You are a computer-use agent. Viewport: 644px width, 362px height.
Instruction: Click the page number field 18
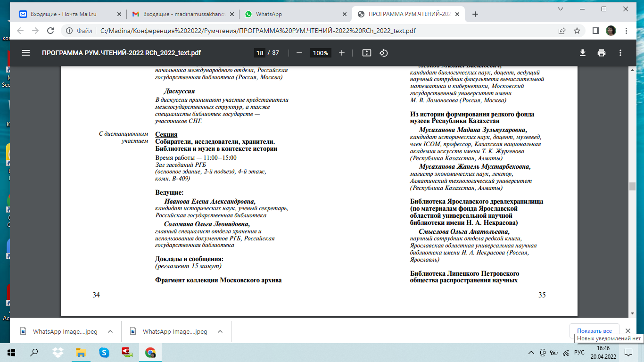tap(259, 53)
